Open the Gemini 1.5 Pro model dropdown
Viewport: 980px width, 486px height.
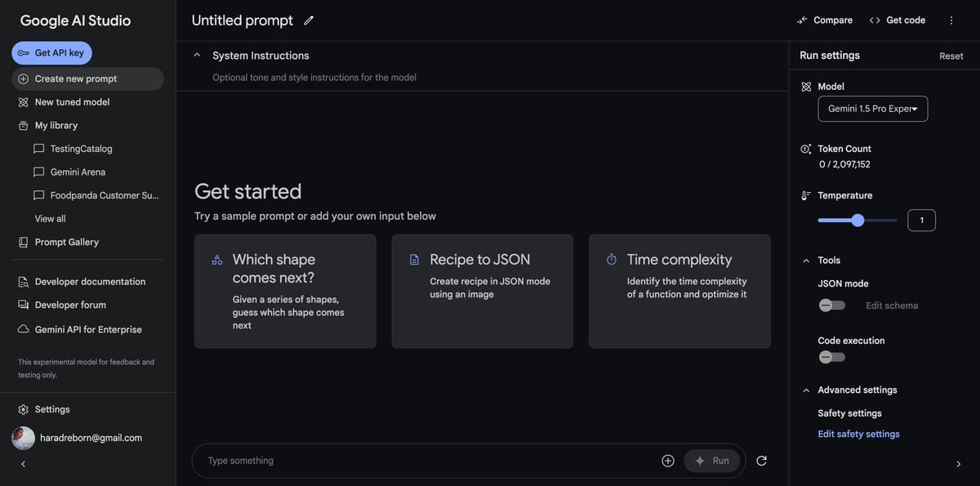pos(872,109)
